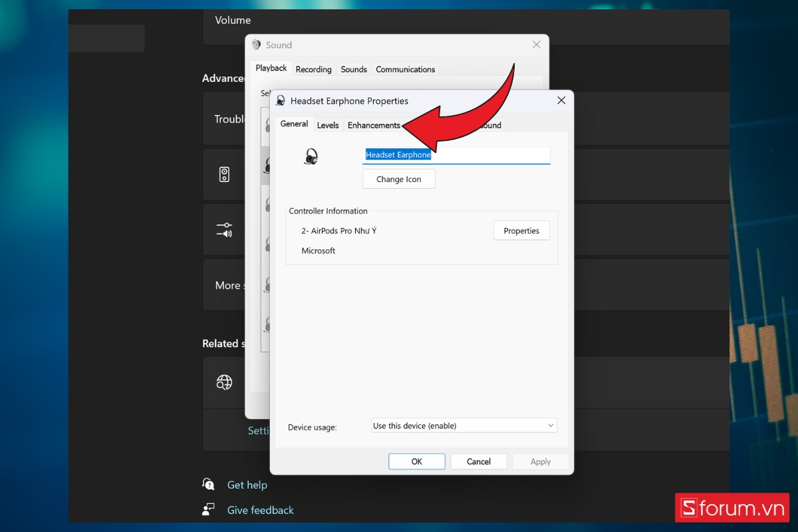Click the Get help question mark icon
This screenshot has height=532, width=798.
point(208,484)
